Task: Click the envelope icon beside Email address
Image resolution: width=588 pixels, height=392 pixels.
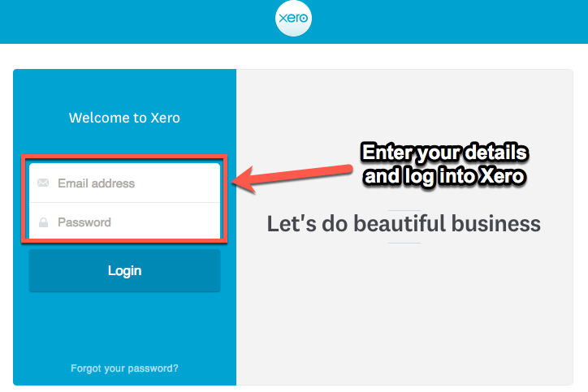Action: tap(43, 183)
